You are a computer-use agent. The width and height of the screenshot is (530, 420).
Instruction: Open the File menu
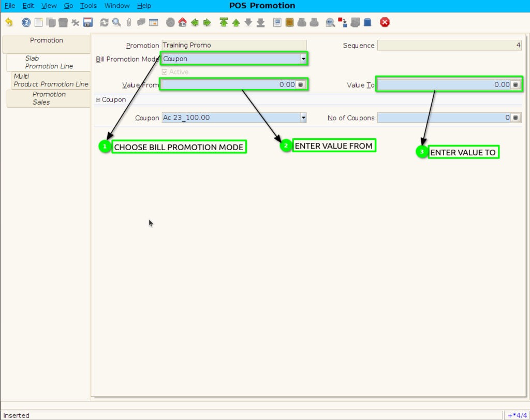click(10, 6)
